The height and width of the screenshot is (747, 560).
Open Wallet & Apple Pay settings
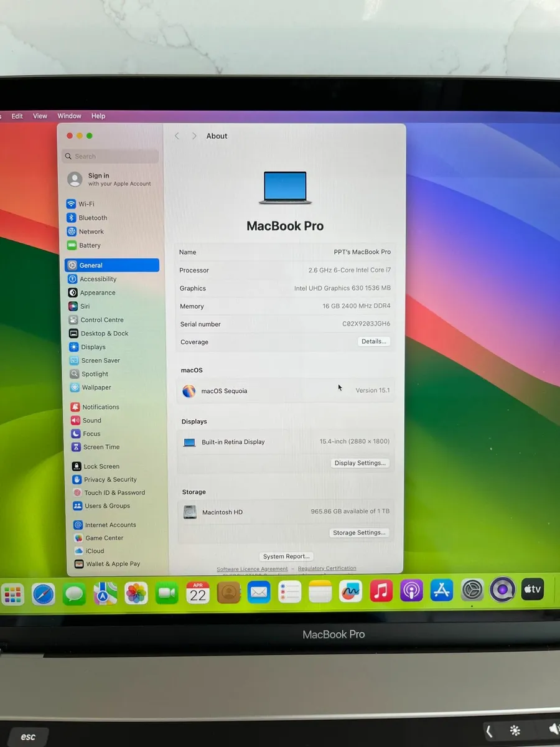[x=107, y=564]
